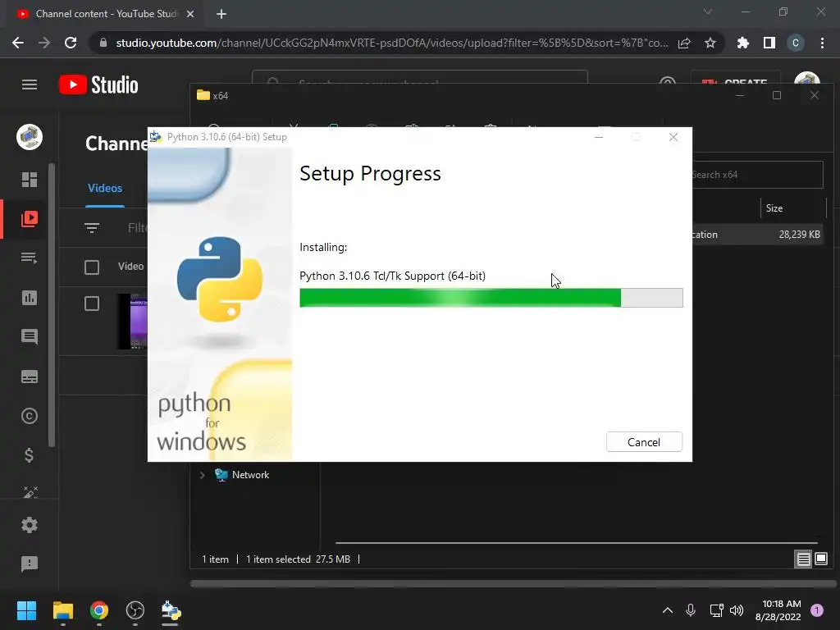Viewport: 840px width, 630px height.
Task: Open the channel avatar in Studio sidebar
Action: [x=30, y=137]
